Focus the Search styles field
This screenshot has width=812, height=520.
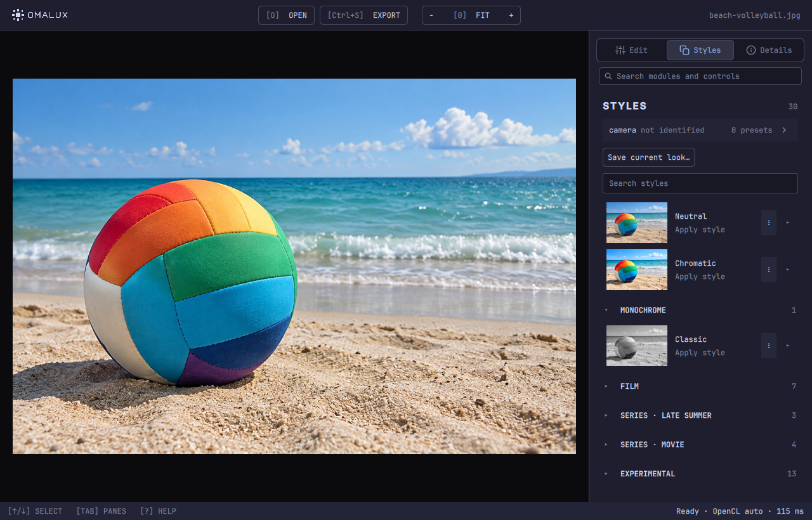[700, 183]
